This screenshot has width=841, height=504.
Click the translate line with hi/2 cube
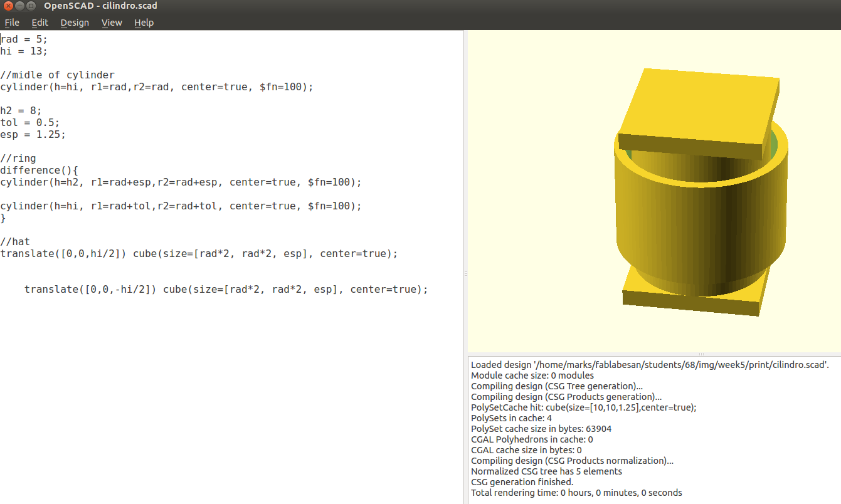pyautogui.click(x=199, y=253)
